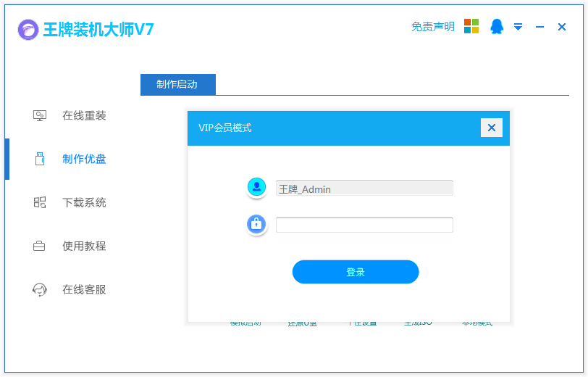Viewport: 588px width, 377px height.
Task: Select the 制作启动 tab
Action: point(178,85)
